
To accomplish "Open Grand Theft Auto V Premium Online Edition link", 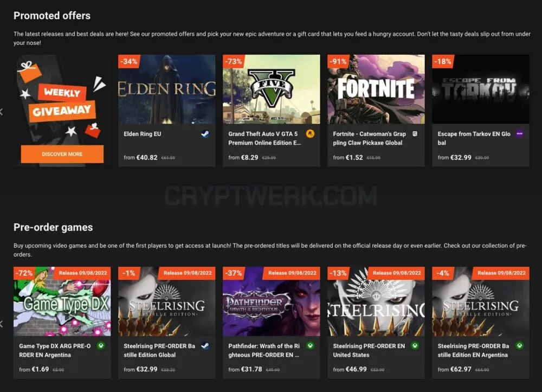I will click(x=264, y=138).
